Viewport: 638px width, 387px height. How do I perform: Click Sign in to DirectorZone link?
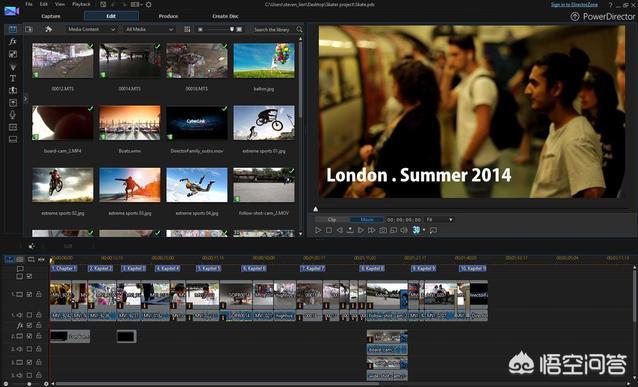click(x=575, y=4)
